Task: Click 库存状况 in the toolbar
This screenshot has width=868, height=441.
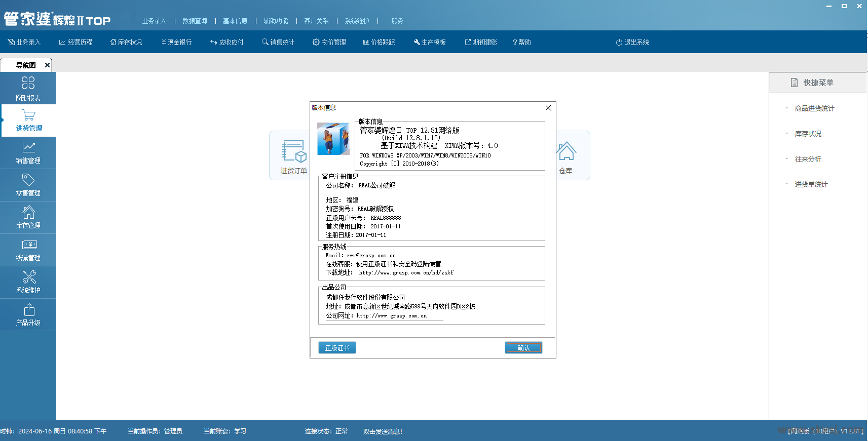Action: [126, 42]
